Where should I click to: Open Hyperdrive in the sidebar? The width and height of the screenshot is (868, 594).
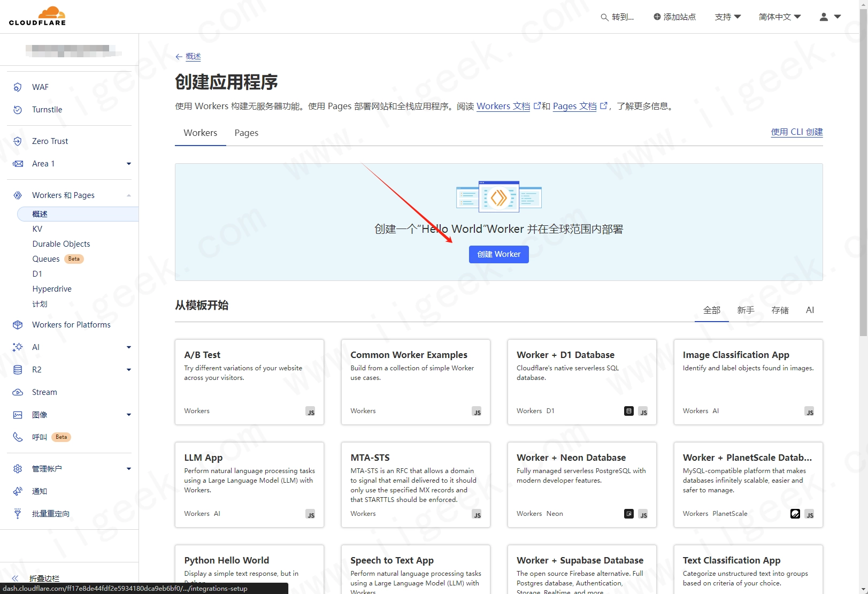(52, 289)
